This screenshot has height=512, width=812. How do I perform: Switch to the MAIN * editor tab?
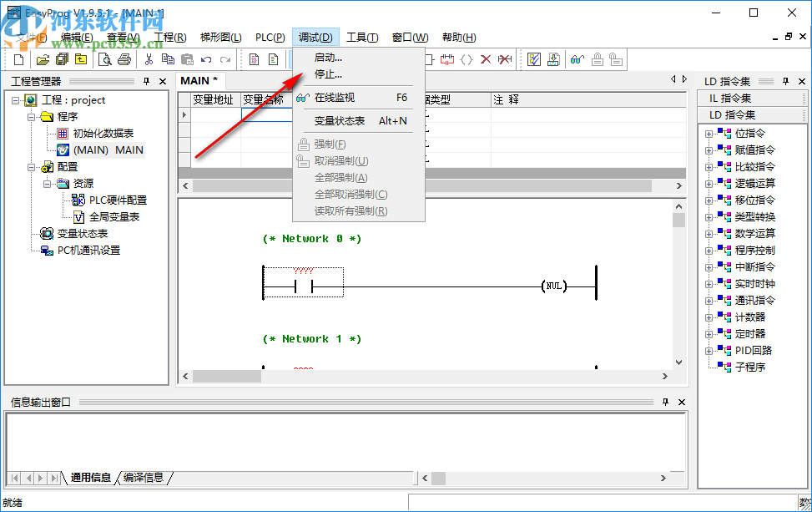click(x=199, y=81)
